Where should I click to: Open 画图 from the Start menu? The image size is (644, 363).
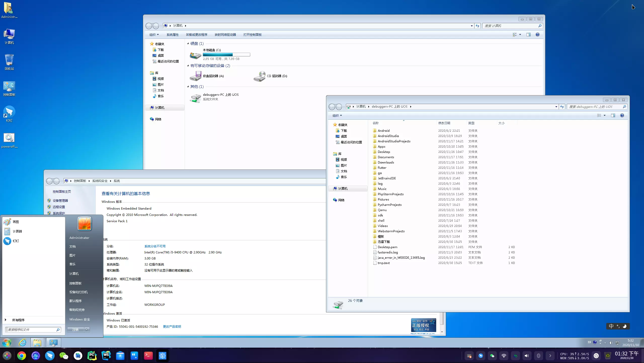tap(33, 222)
